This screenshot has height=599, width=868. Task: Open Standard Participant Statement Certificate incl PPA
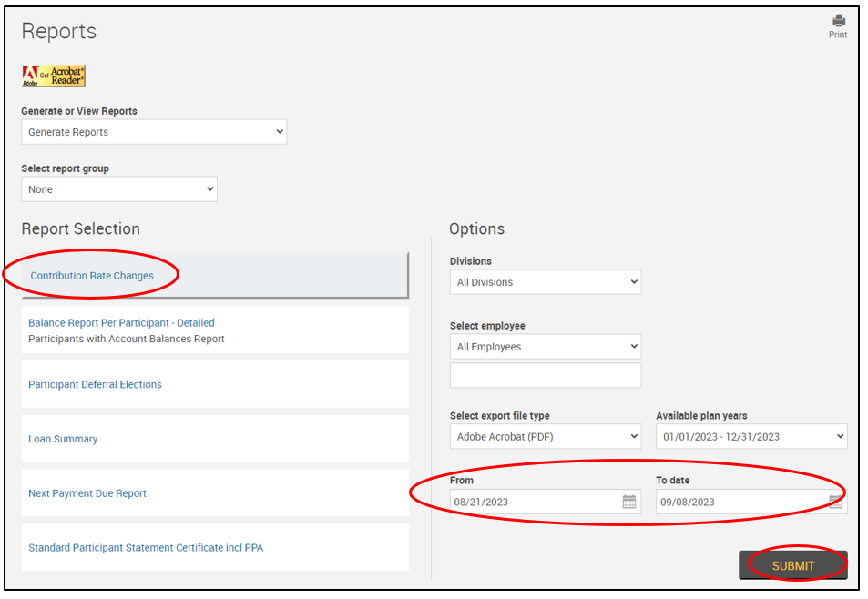pos(146,548)
